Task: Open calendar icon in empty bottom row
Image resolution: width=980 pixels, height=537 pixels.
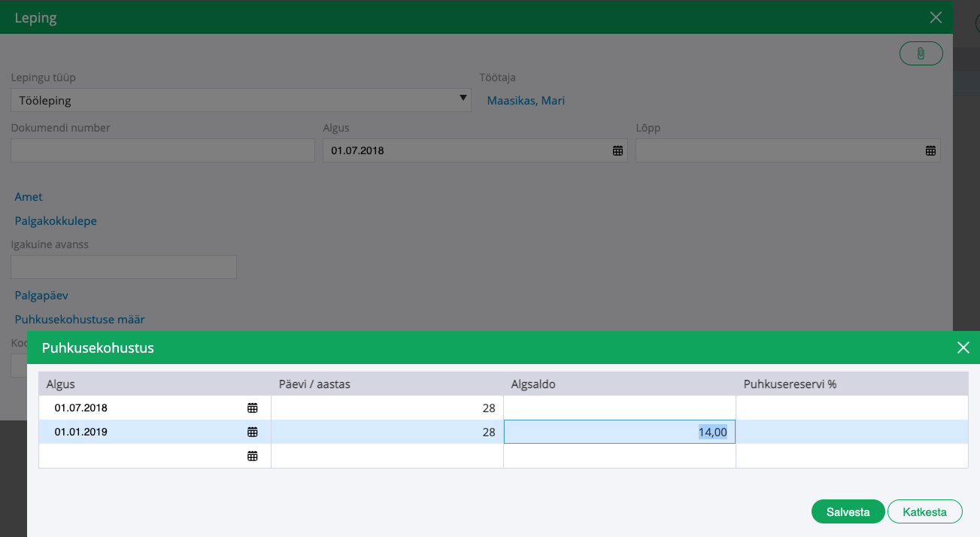Action: (x=253, y=456)
